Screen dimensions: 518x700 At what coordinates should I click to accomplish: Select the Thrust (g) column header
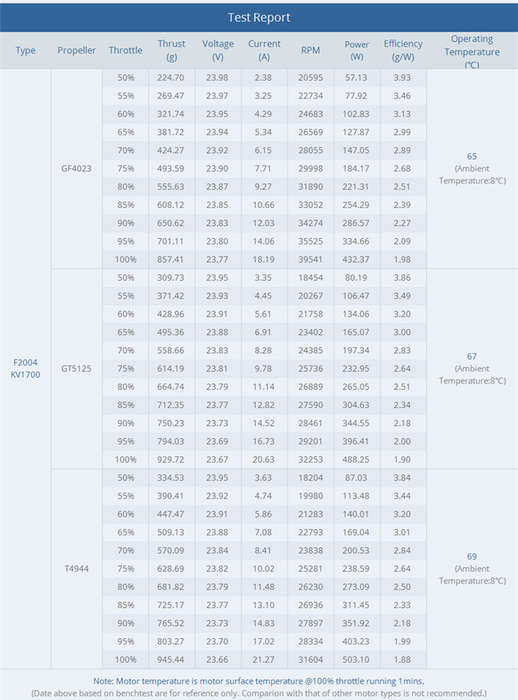(171, 50)
